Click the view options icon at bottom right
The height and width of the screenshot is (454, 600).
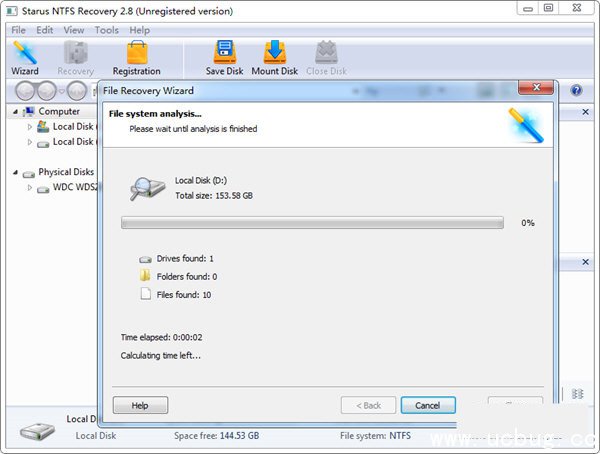(x=577, y=394)
